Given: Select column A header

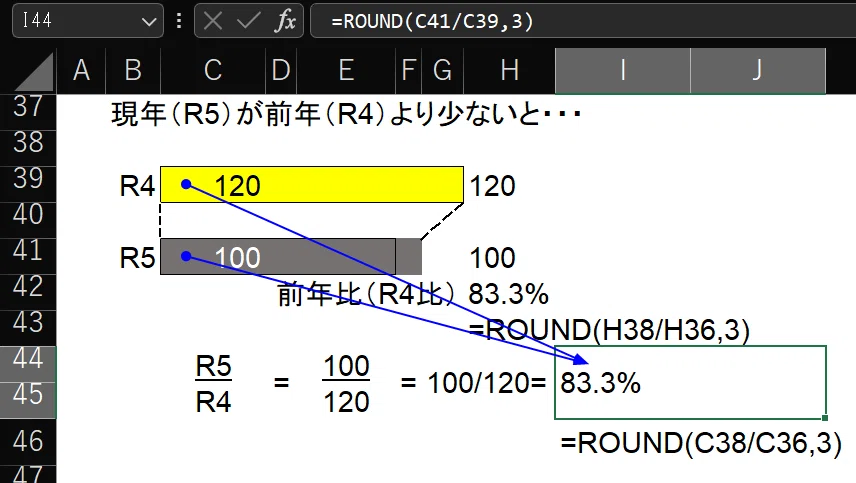Looking at the screenshot, I should [x=81, y=70].
